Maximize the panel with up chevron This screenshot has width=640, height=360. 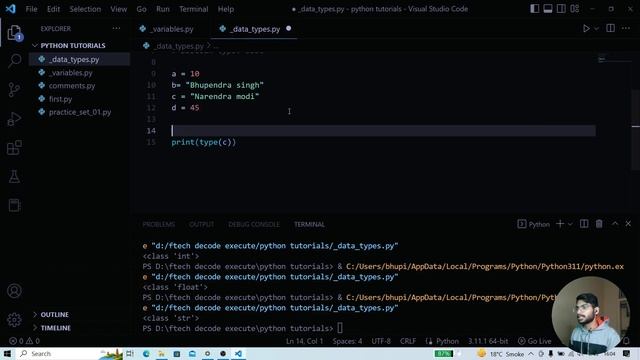pos(615,224)
